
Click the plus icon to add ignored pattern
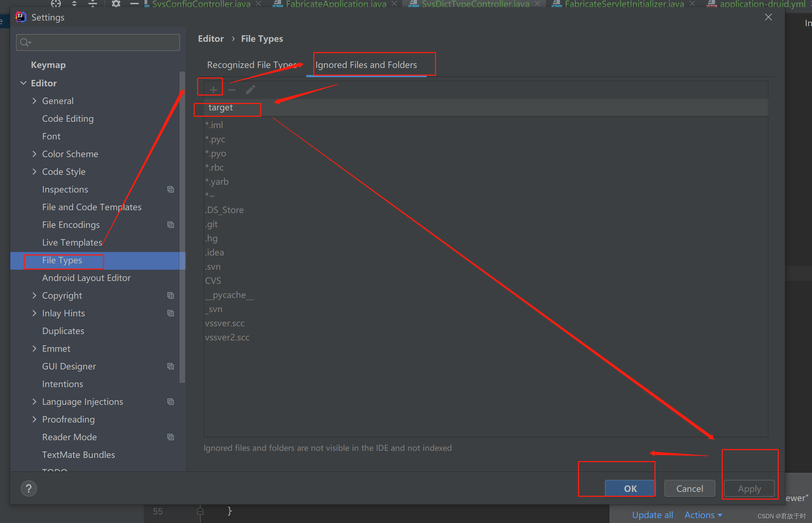pos(213,90)
